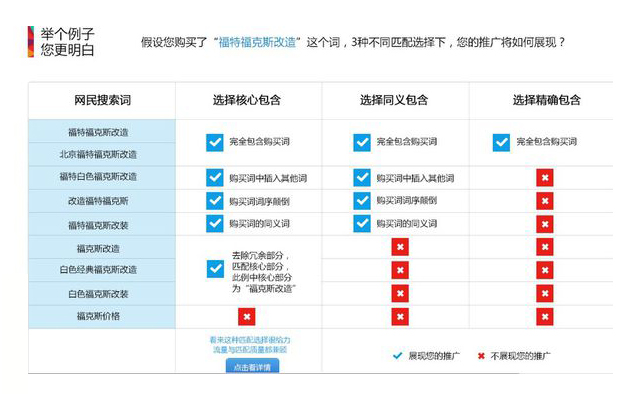Click the 福克斯价格 search term cell
This screenshot has height=394, width=642.
click(102, 317)
